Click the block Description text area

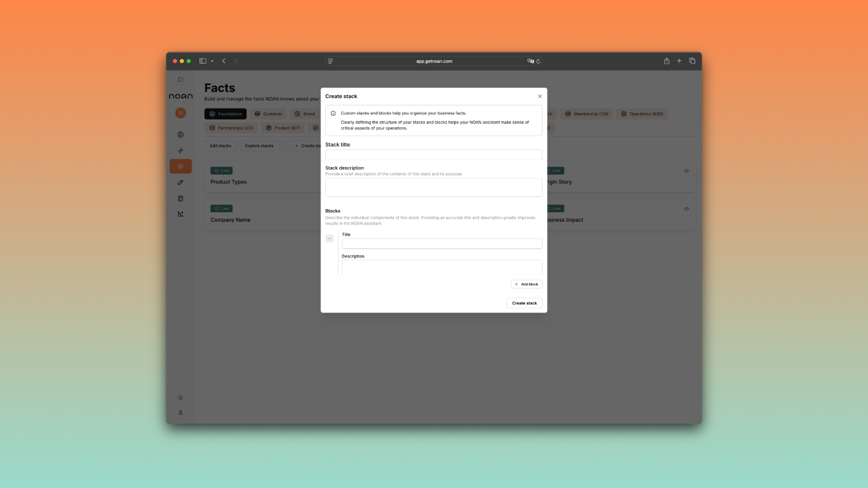442,268
